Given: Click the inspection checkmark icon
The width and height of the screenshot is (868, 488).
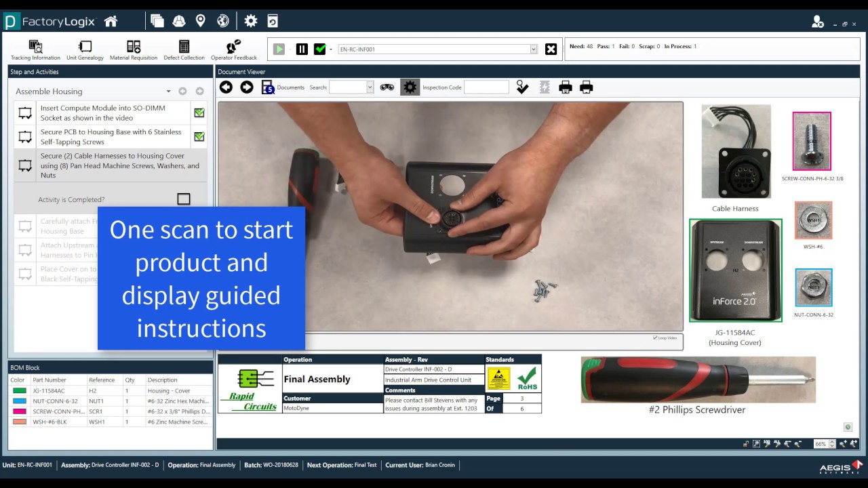Looking at the screenshot, I should (522, 87).
